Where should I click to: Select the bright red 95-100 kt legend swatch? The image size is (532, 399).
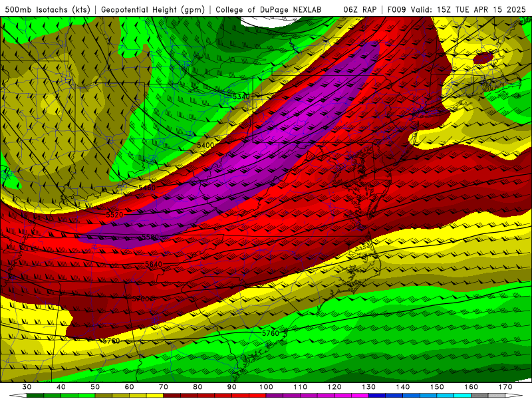coord(257,396)
